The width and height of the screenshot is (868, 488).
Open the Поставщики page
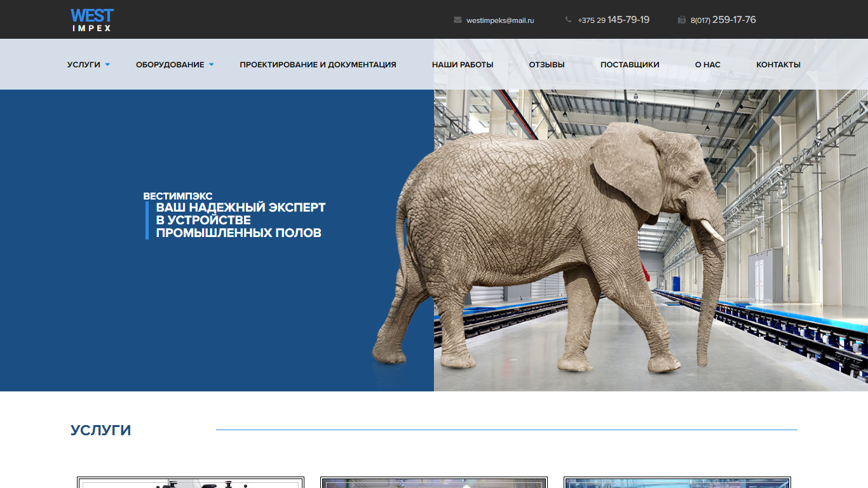coord(630,65)
